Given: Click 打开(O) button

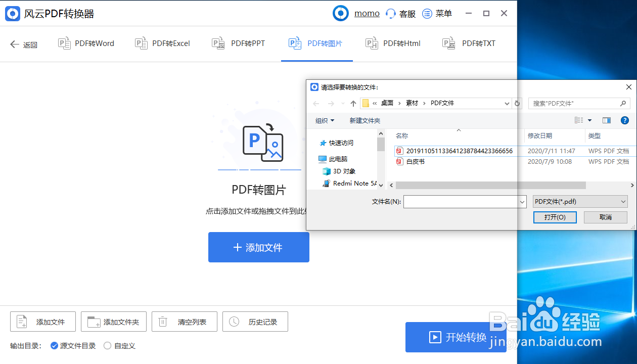Looking at the screenshot, I should (x=555, y=217).
